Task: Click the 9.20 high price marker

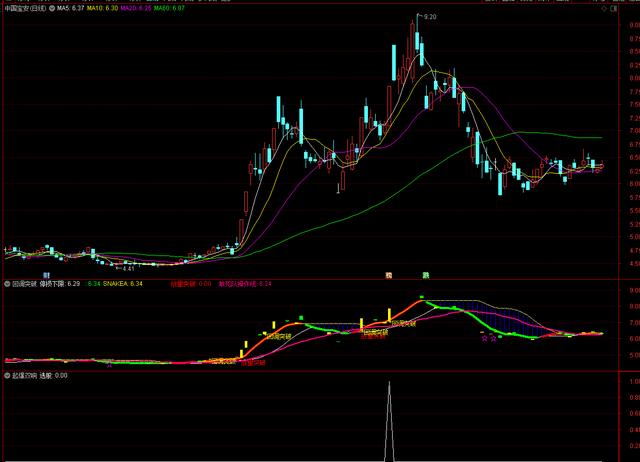Action: [x=430, y=17]
